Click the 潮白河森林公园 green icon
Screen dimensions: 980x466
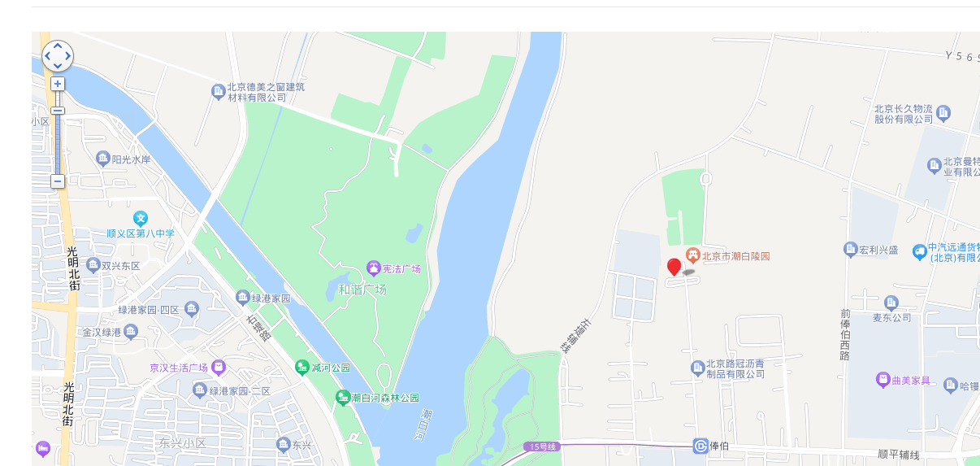pos(342,398)
